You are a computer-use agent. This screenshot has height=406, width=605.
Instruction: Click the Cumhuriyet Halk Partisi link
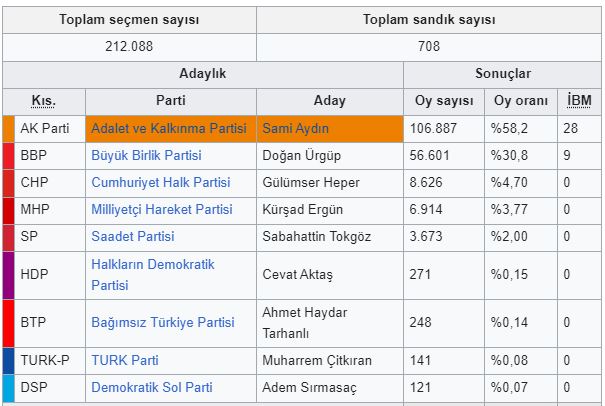pos(160,183)
